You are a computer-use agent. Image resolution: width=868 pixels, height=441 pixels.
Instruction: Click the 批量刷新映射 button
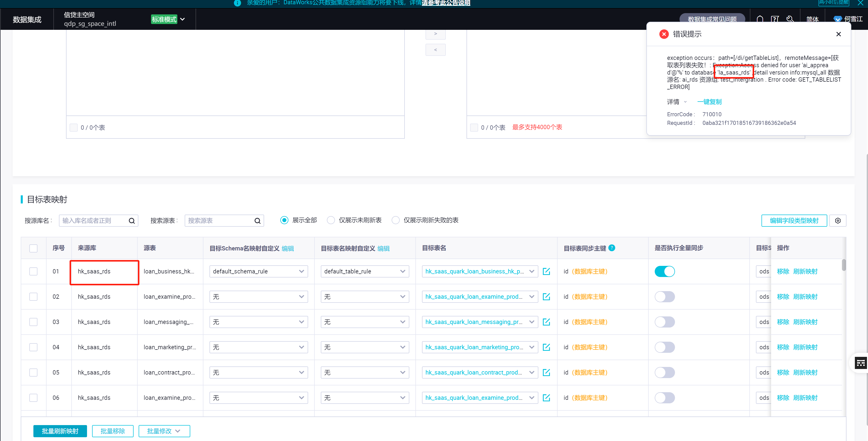60,431
